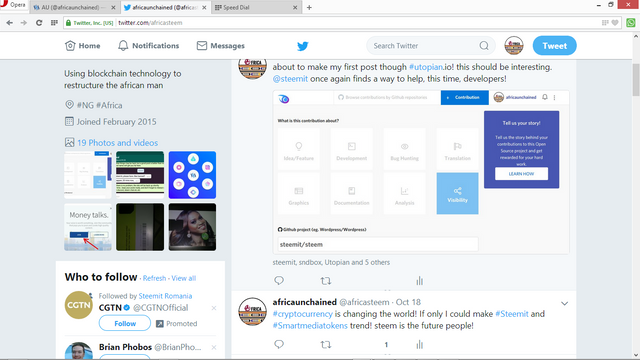Click the WhatsApp sidebar icon in the toolbar
Viewport: 640px width, 360px height.
[x=631, y=23]
